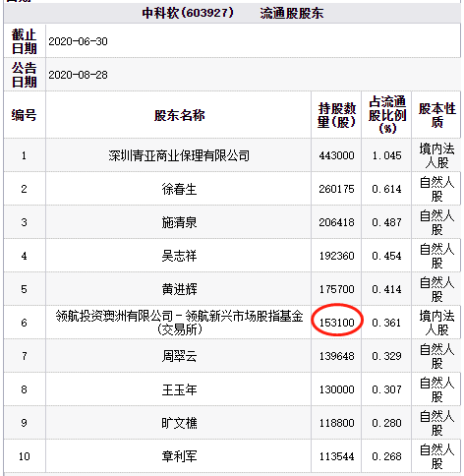Click row number 10
The image size is (464, 476).
coord(24,456)
